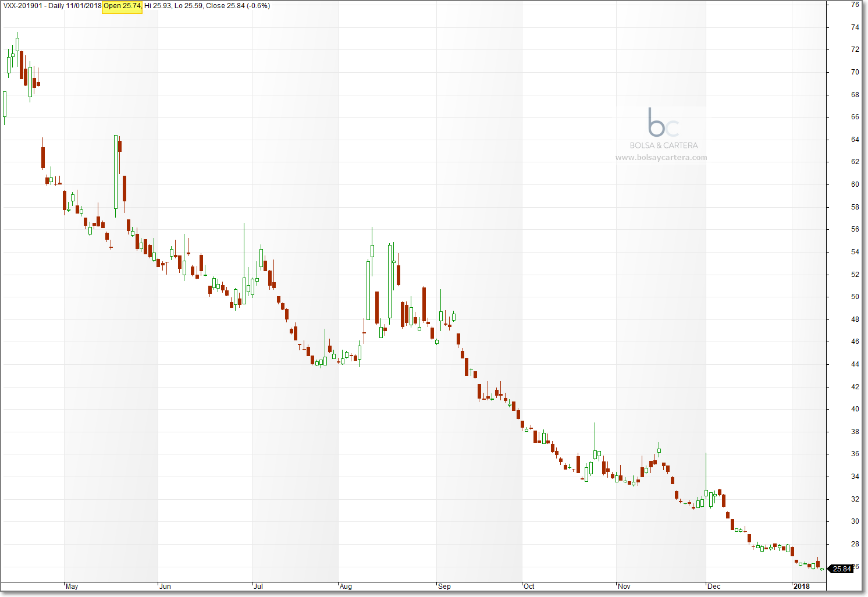The image size is (868, 597).
Task: Click the Aug label on date axis
Action: (x=346, y=587)
